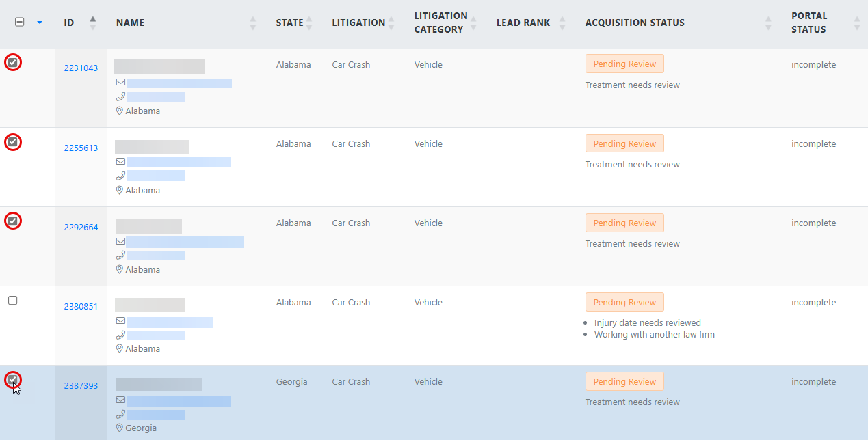Sort by the ID column arrows

point(93,23)
